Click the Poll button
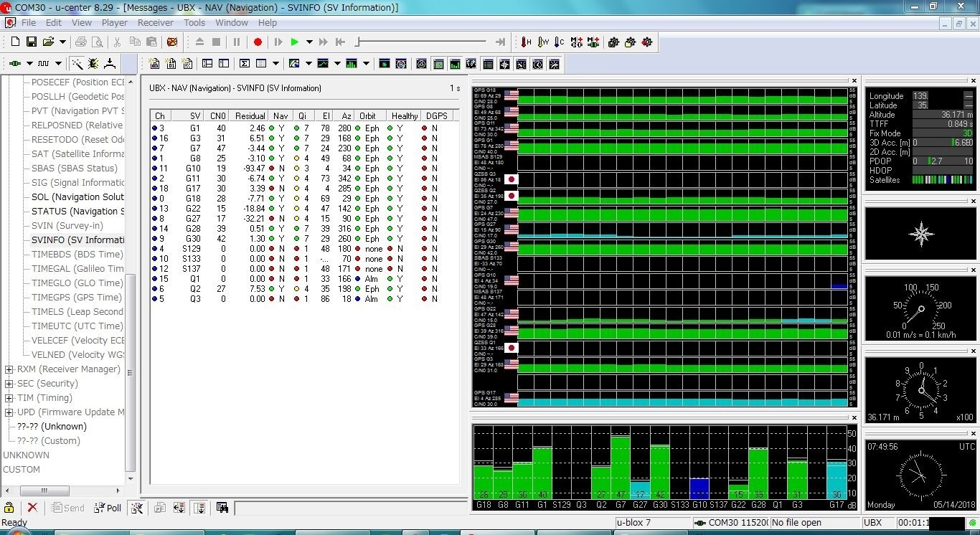980x535 pixels. click(x=108, y=508)
